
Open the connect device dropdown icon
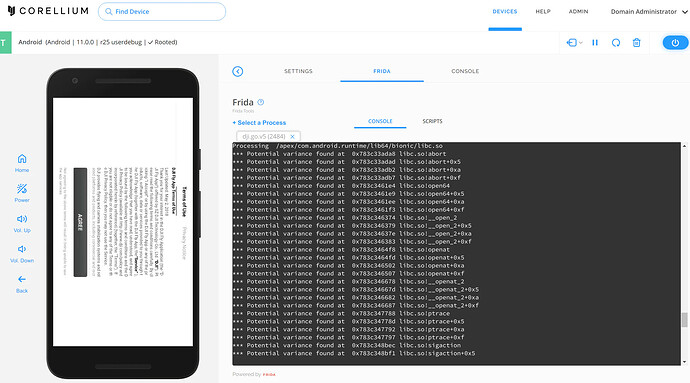[574, 43]
